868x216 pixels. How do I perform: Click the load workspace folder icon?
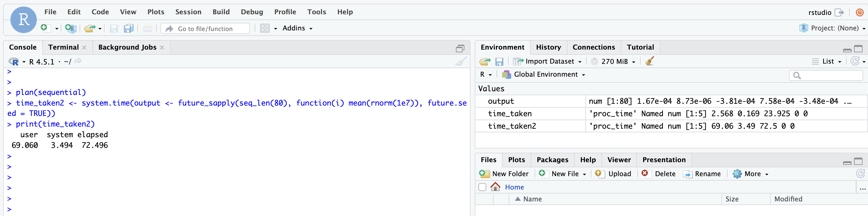485,61
